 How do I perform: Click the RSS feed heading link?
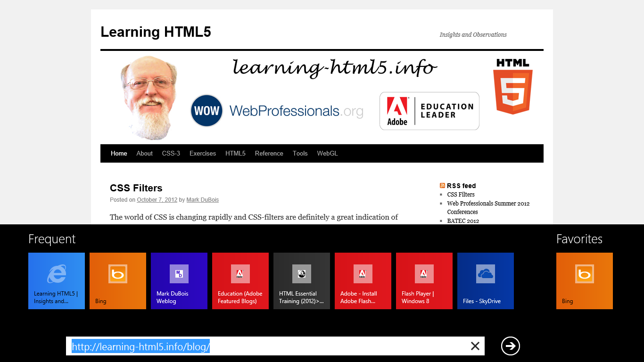click(x=461, y=186)
